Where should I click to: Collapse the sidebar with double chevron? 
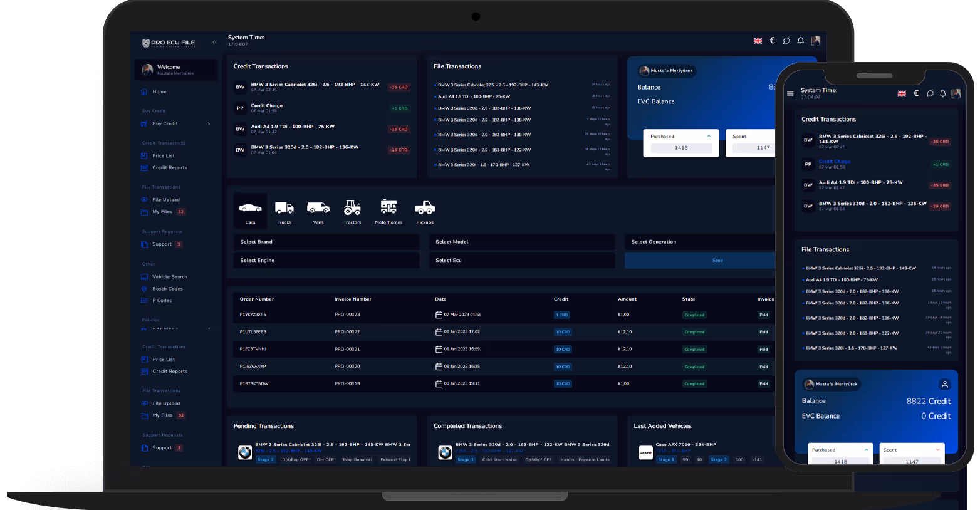(x=214, y=42)
